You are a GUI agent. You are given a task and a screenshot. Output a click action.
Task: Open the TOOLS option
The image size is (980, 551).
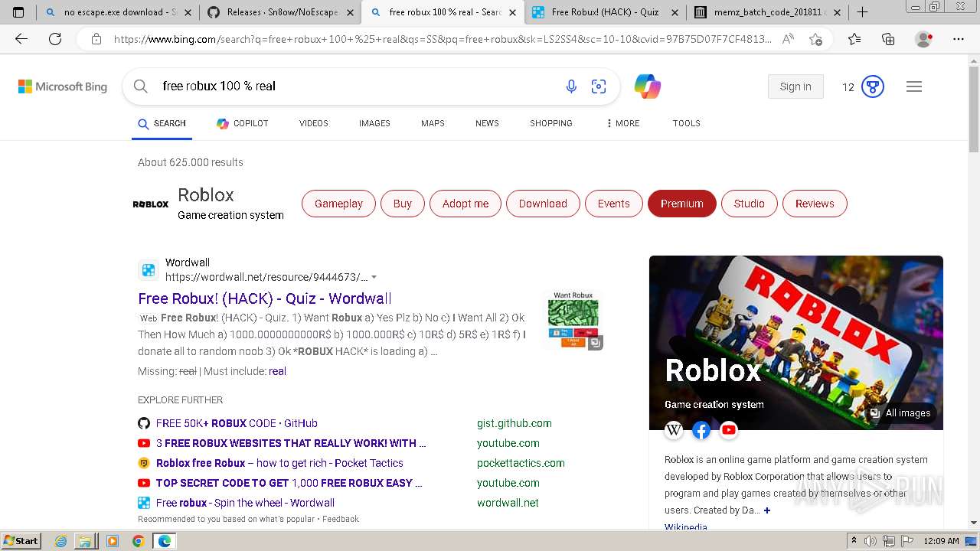pyautogui.click(x=687, y=123)
